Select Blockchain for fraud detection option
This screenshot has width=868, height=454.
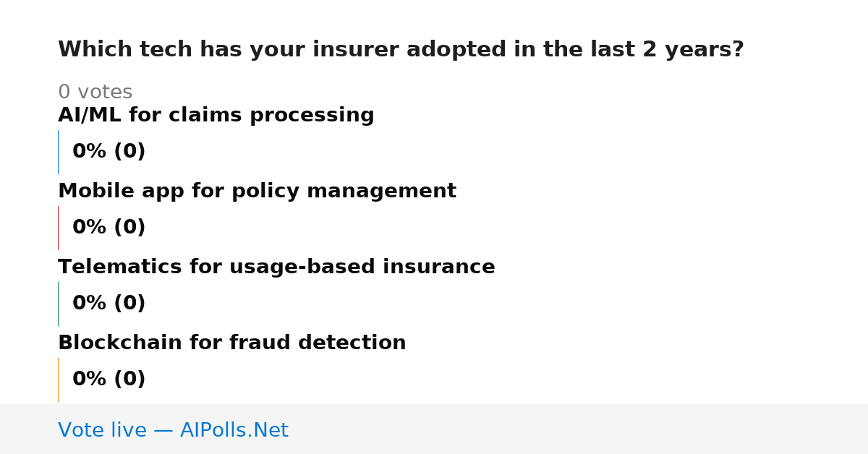232,343
